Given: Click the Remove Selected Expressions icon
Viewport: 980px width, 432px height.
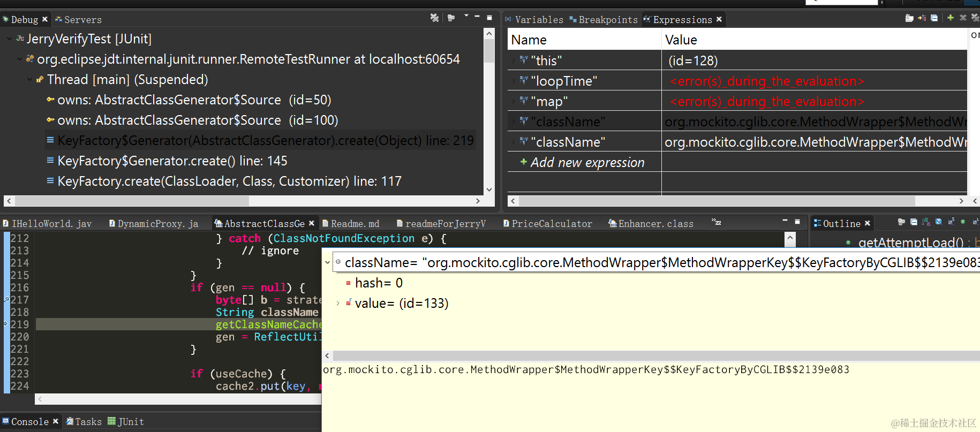Looking at the screenshot, I should (963, 18).
